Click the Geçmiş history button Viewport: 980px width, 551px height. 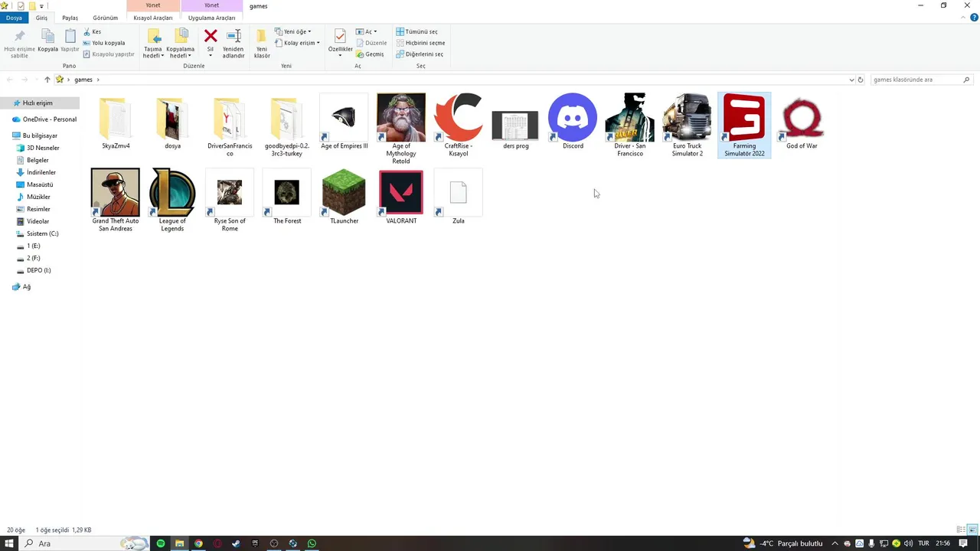[x=370, y=54]
